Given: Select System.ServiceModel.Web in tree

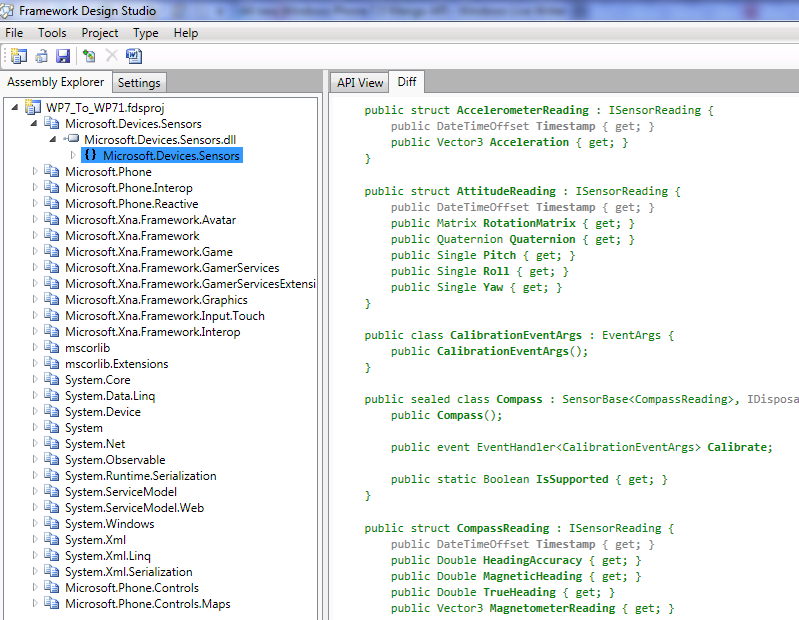Looking at the screenshot, I should (135, 507).
